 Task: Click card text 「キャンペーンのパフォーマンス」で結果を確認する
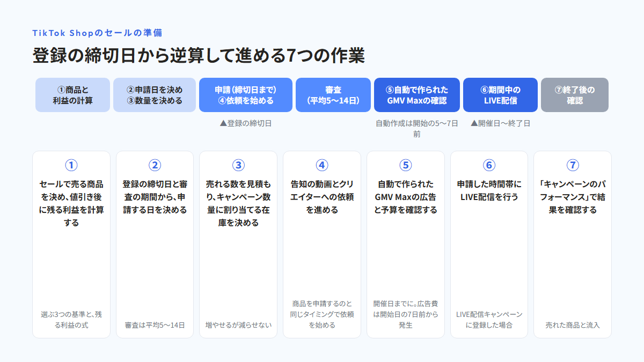point(573,197)
